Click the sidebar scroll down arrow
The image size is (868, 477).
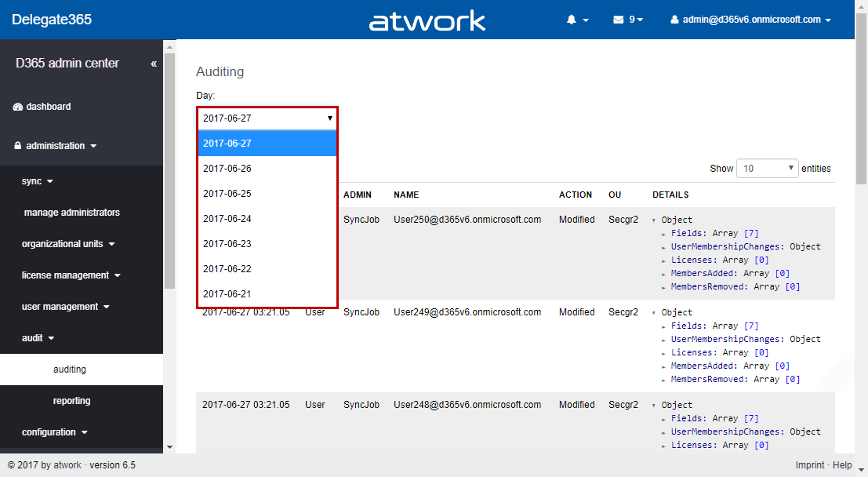click(x=169, y=446)
